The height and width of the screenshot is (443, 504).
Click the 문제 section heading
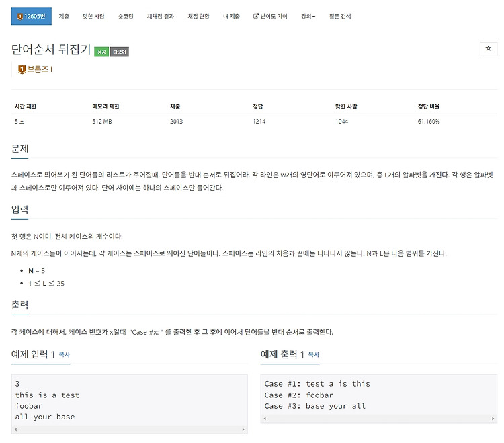20,149
